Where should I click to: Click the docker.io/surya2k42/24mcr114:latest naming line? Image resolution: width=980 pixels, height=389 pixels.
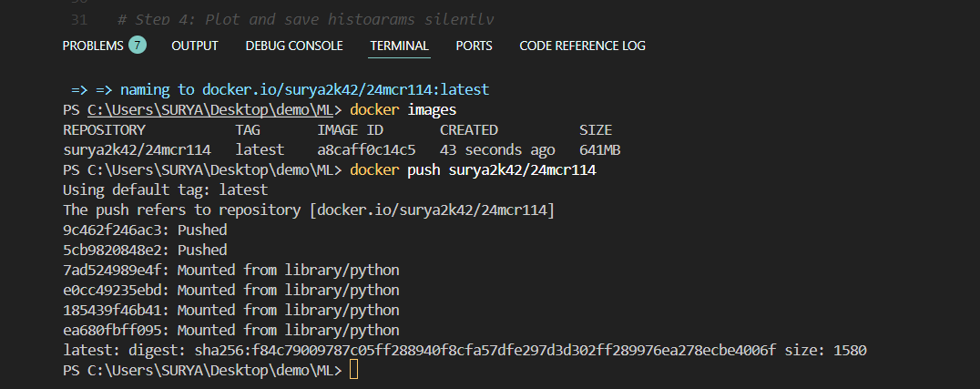280,90
